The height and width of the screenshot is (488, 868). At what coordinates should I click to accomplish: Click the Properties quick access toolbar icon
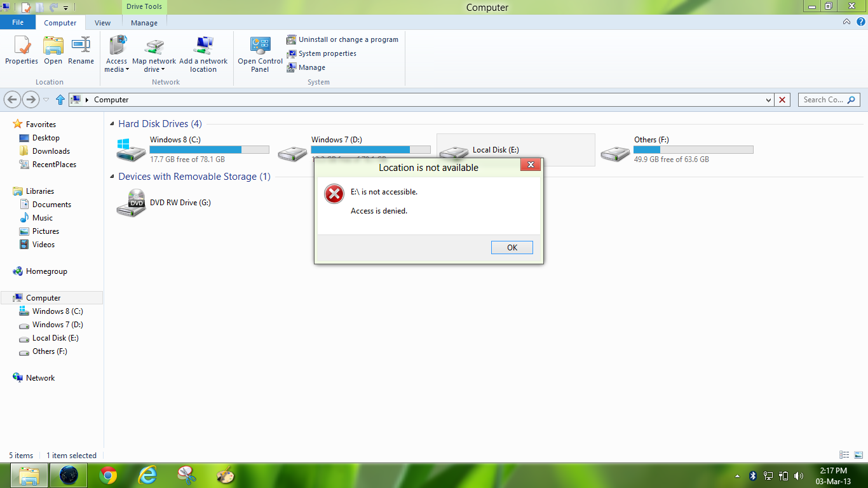[26, 8]
